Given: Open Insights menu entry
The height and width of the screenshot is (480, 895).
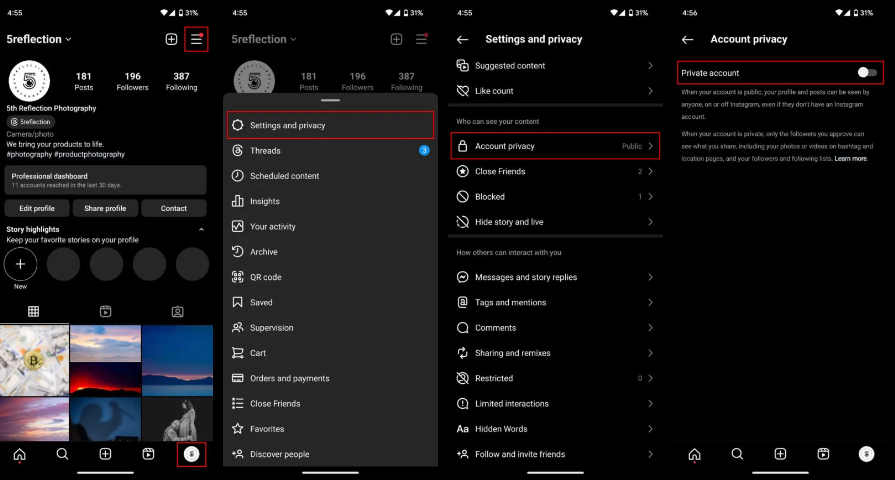Looking at the screenshot, I should (330, 201).
